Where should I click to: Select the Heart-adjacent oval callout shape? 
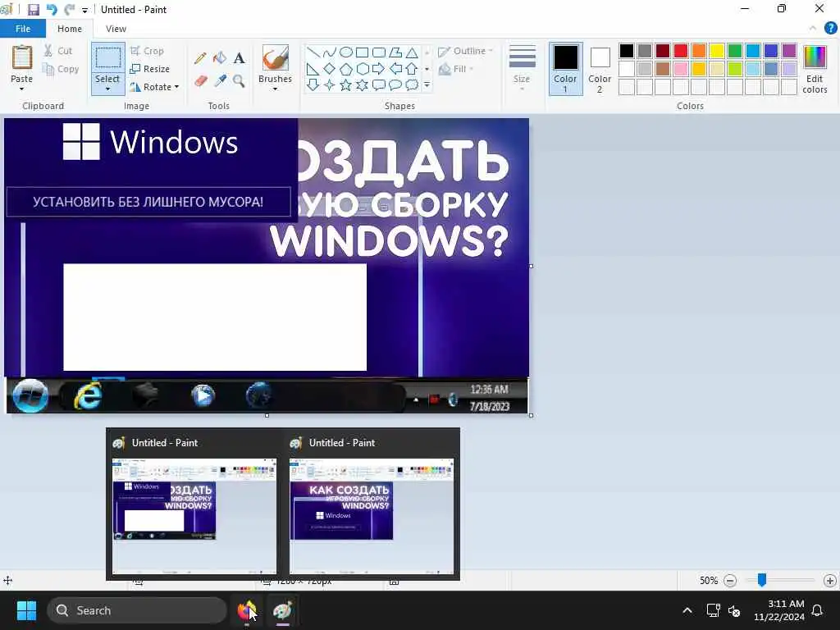point(395,84)
